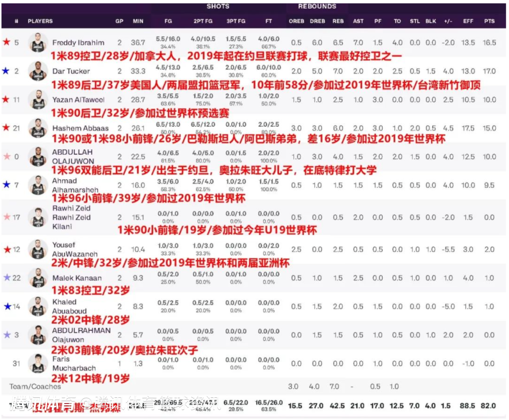Click the blue star next to Ahmad Alhamarsheh
Image resolution: width=509 pixels, height=420 pixels.
tap(7, 185)
